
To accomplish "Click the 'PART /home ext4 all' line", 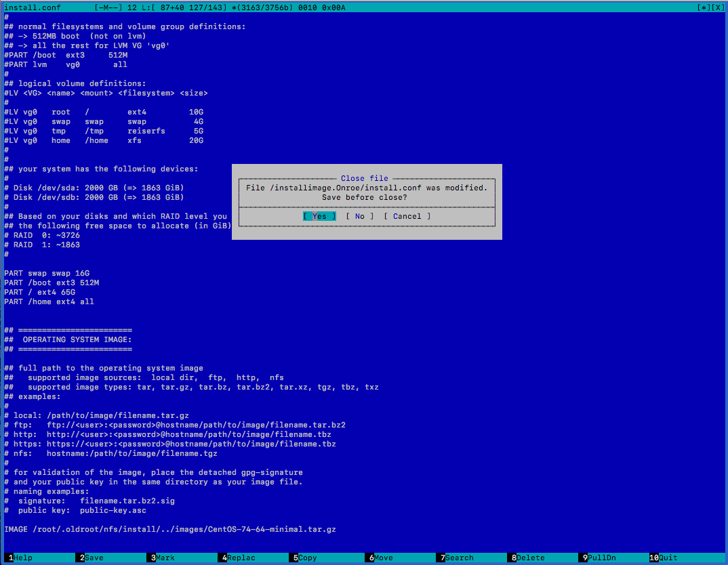I will [49, 301].
